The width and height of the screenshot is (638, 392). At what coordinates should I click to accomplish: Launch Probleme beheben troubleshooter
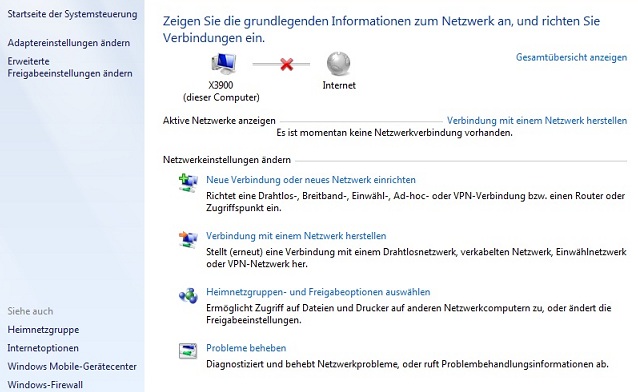pos(246,348)
